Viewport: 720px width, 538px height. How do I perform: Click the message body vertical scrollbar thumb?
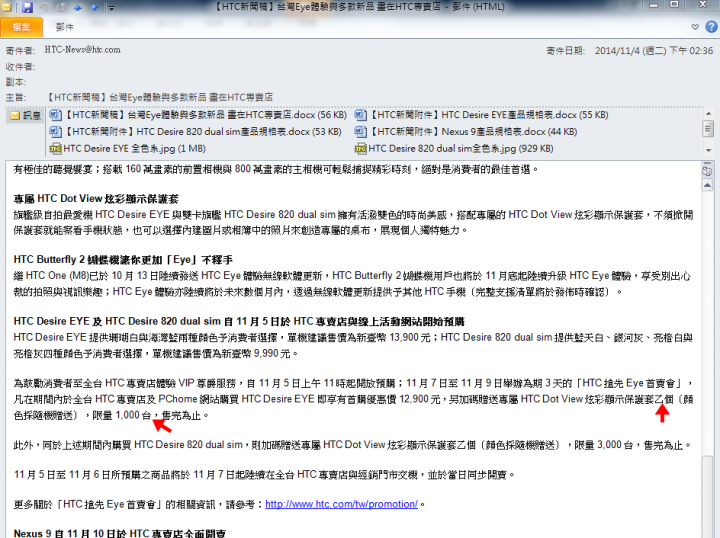coord(707,498)
